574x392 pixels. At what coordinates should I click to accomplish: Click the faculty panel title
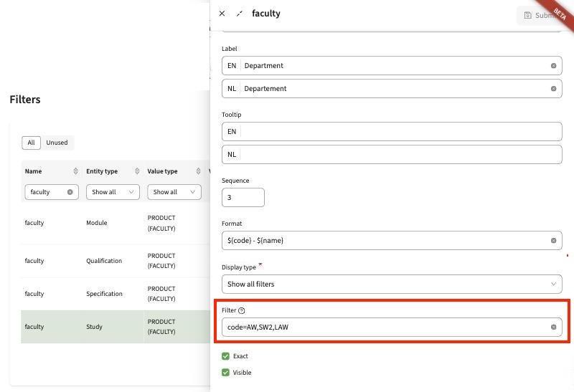click(266, 14)
